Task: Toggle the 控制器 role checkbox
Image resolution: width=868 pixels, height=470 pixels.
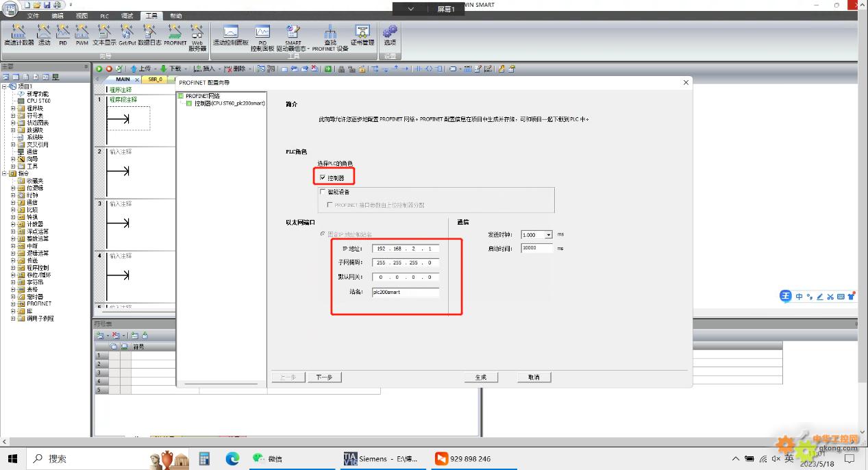Action: tap(323, 177)
